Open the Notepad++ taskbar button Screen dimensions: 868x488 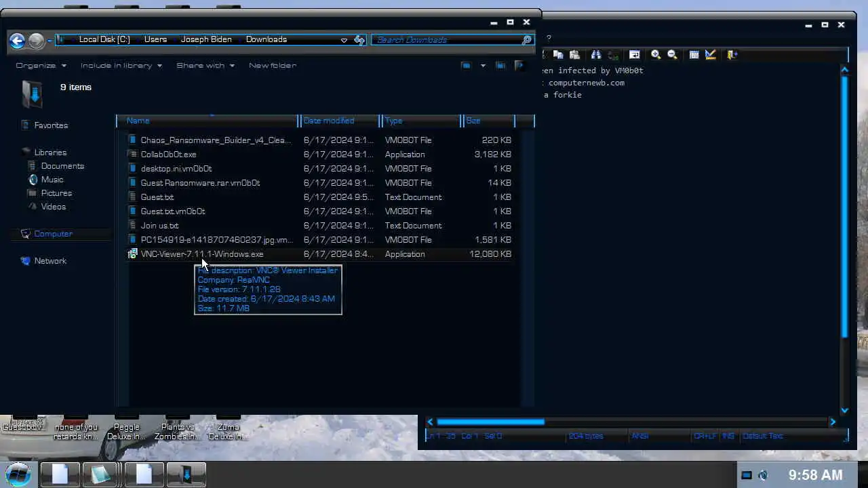[x=102, y=474]
